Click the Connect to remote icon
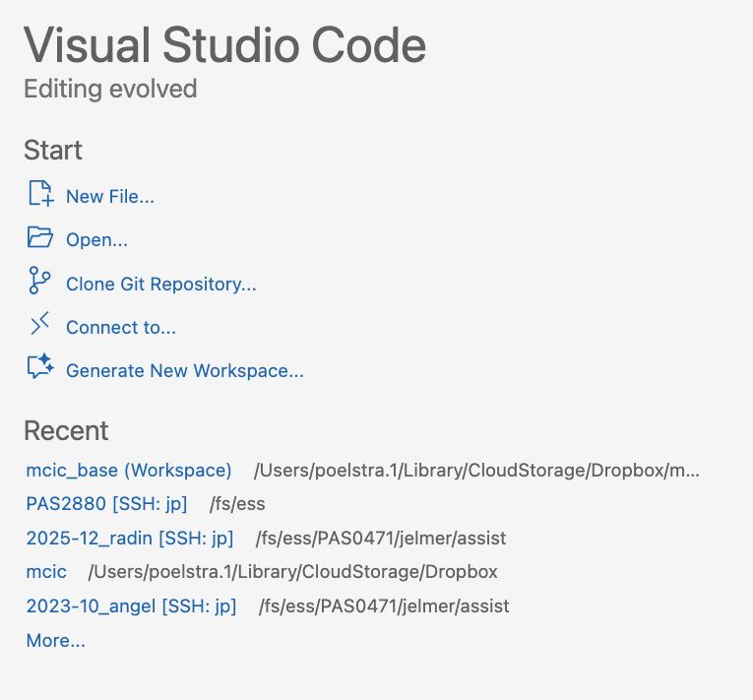This screenshot has height=700, width=753. coord(39,323)
